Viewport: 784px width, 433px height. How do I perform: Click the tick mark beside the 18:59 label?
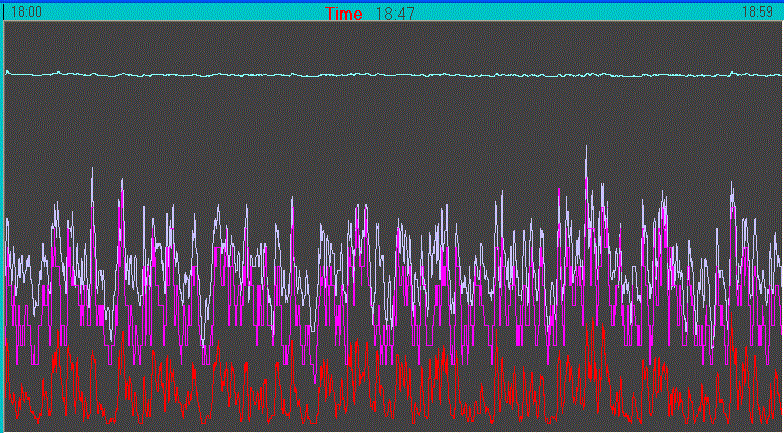(779, 12)
